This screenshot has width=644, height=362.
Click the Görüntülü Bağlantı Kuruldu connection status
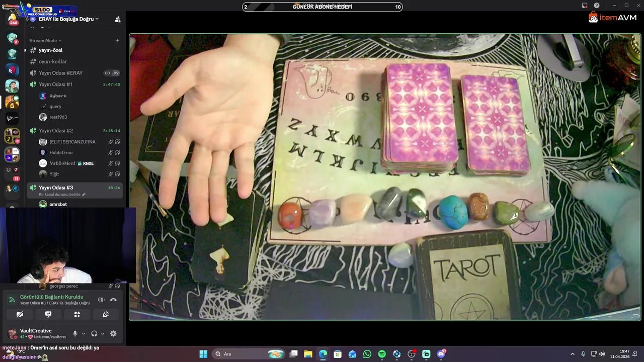pos(51,297)
